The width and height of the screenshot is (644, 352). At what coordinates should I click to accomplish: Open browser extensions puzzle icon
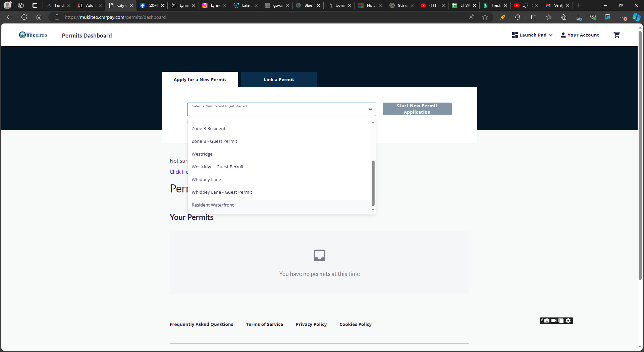pyautogui.click(x=518, y=17)
